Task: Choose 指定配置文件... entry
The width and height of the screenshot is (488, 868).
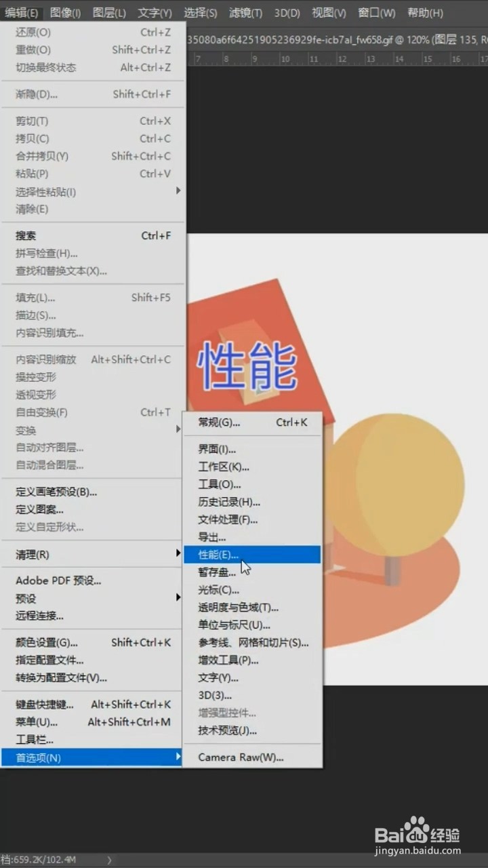Action: (x=93, y=660)
